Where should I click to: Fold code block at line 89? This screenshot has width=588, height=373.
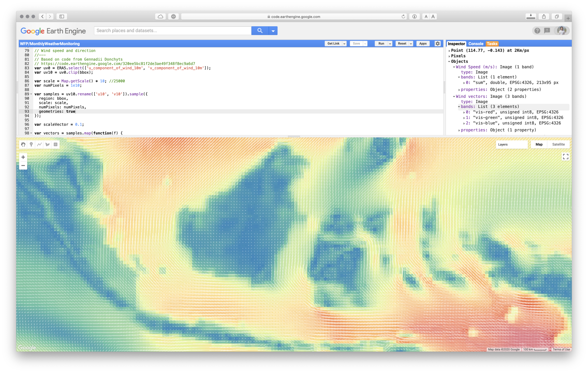pyautogui.click(x=31, y=94)
